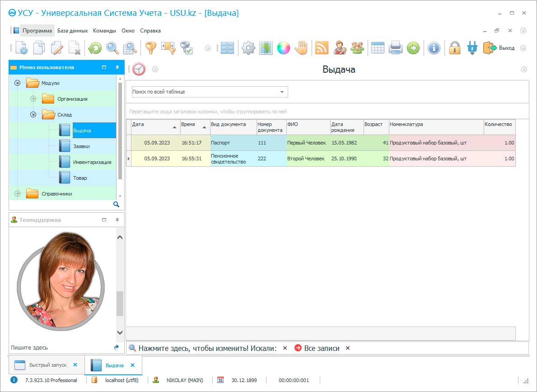537x392 pixels.
Task: Click the printer icon
Action: click(396, 48)
